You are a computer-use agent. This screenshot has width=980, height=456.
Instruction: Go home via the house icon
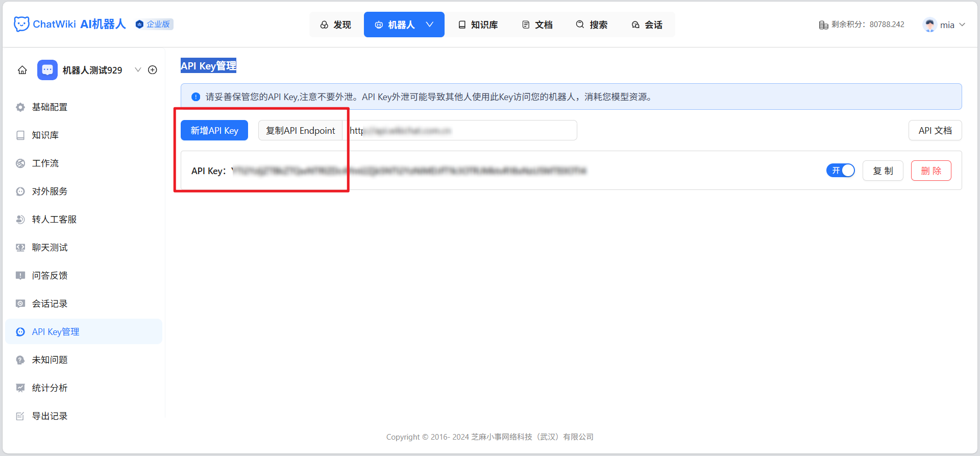pyautogui.click(x=22, y=70)
